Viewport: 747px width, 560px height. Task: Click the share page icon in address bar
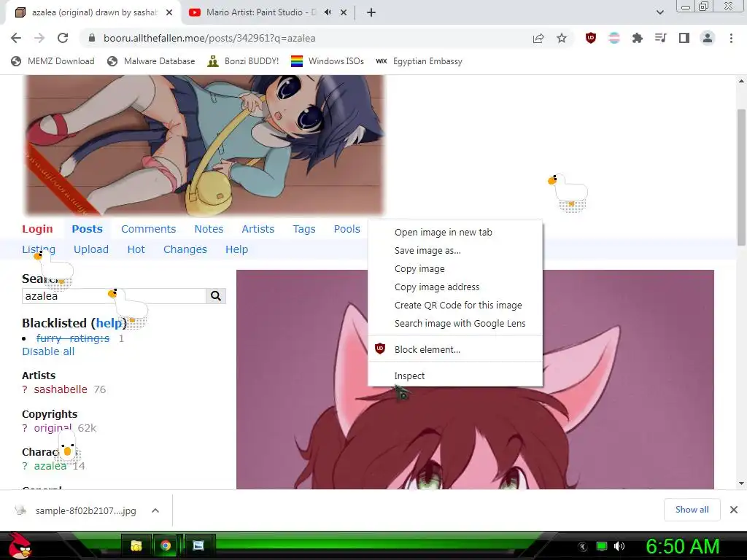click(538, 38)
